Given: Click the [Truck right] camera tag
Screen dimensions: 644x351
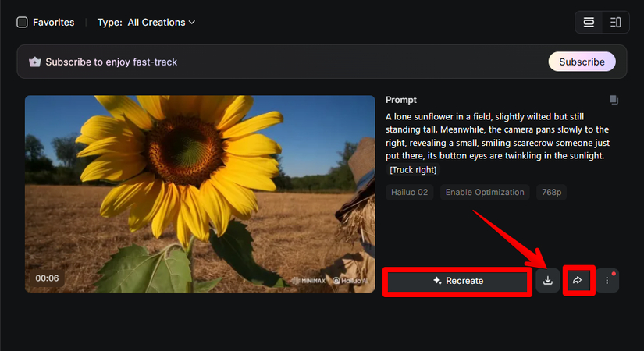Looking at the screenshot, I should coord(413,169).
